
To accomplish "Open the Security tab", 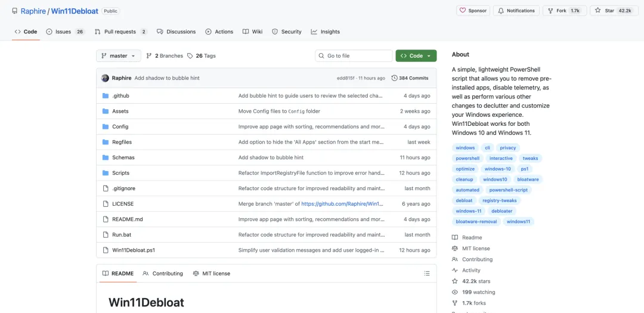I will [287, 32].
